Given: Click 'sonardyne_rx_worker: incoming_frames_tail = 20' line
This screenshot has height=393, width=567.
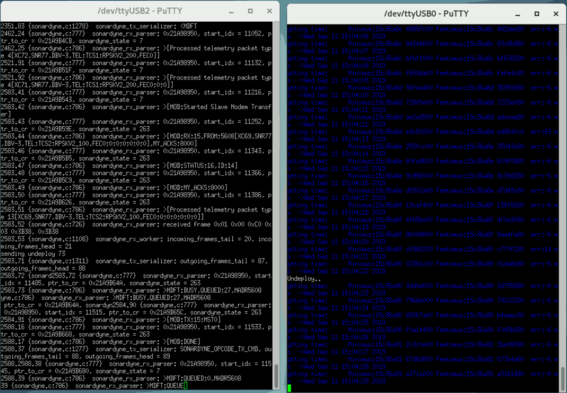Looking at the screenshot, I should 136,239.
